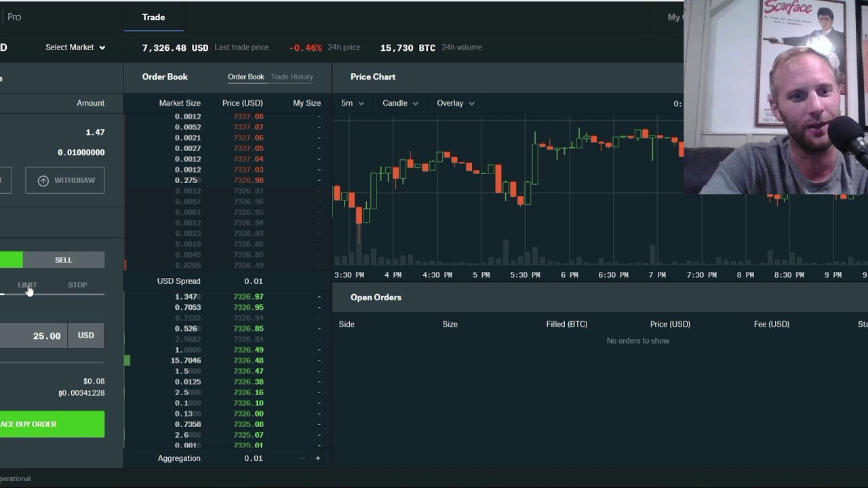Toggle to the SELL side

click(x=63, y=260)
